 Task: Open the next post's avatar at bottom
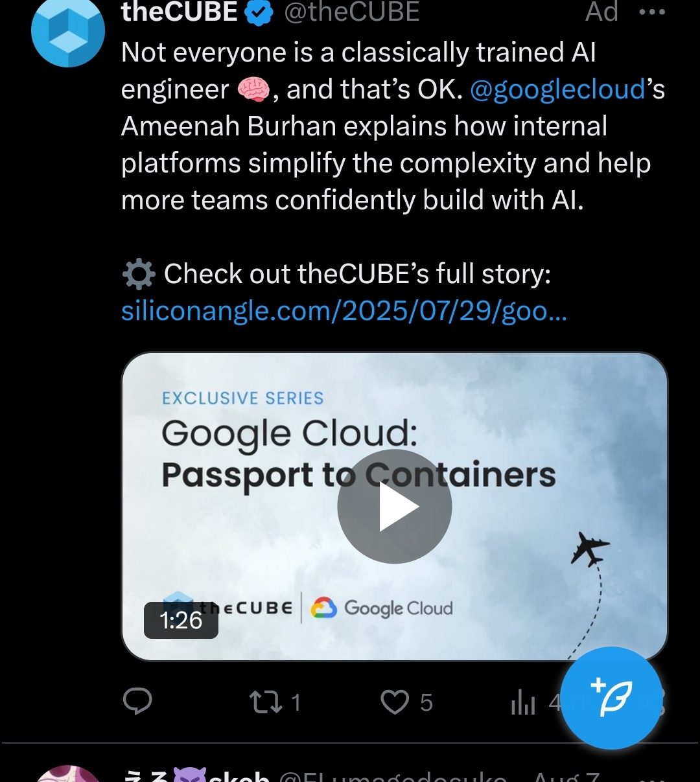click(68, 774)
